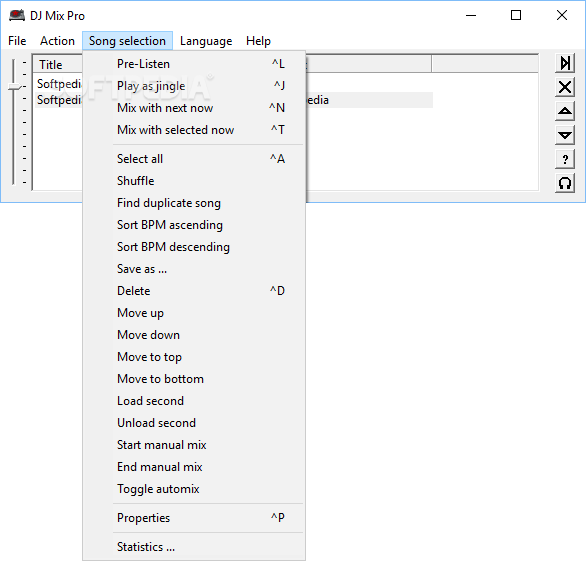Choose Mix with next now

(194, 108)
